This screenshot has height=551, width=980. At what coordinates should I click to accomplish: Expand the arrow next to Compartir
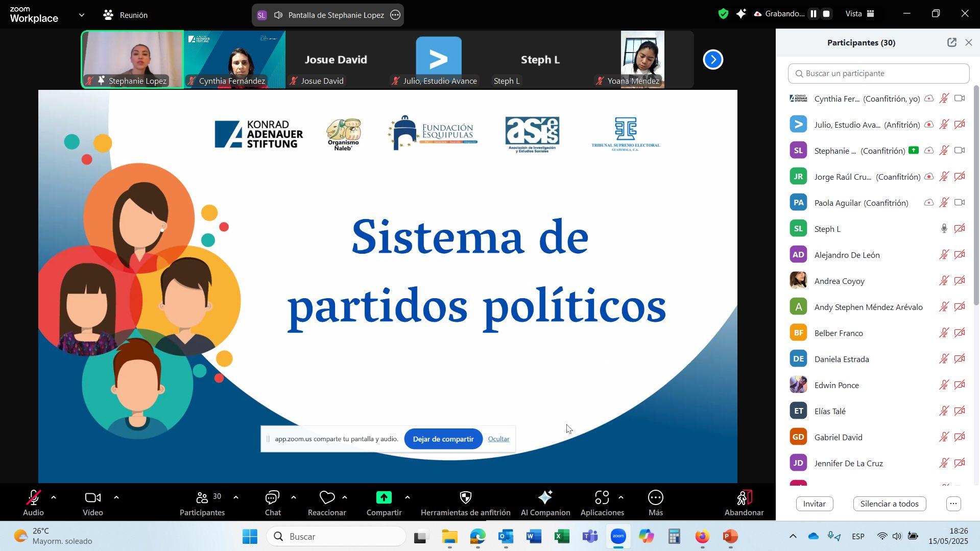[x=407, y=497]
